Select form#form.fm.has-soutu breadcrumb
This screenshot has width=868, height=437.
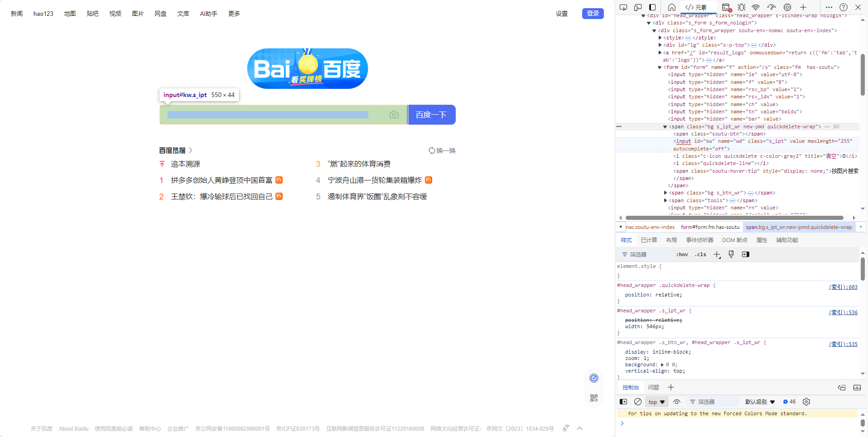710,227
